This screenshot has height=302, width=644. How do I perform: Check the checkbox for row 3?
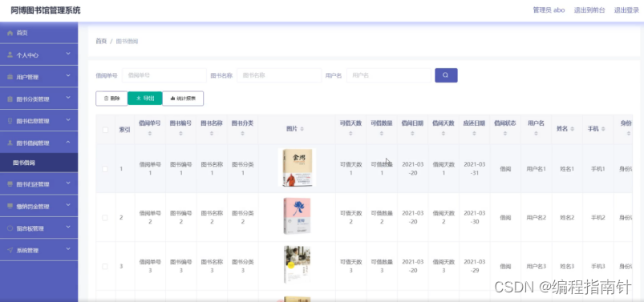tap(105, 266)
